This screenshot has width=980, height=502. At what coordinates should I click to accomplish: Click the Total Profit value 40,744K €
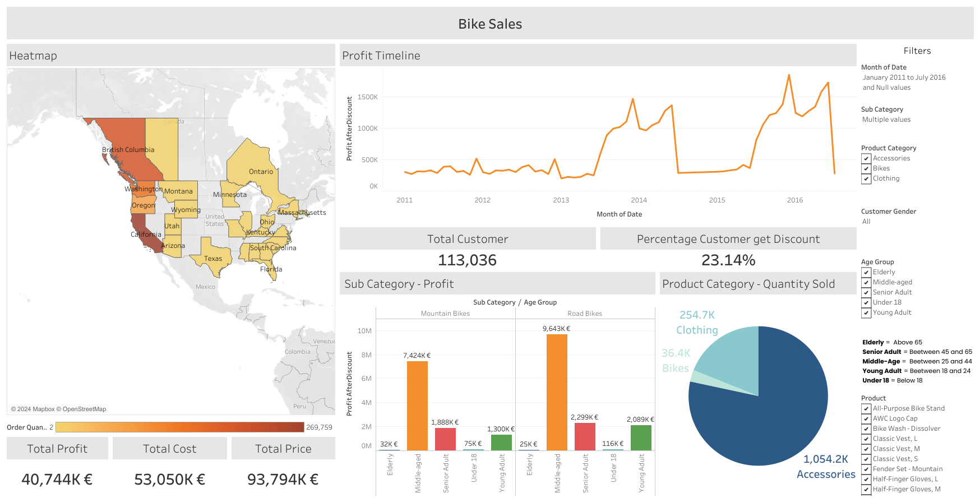coord(57,480)
